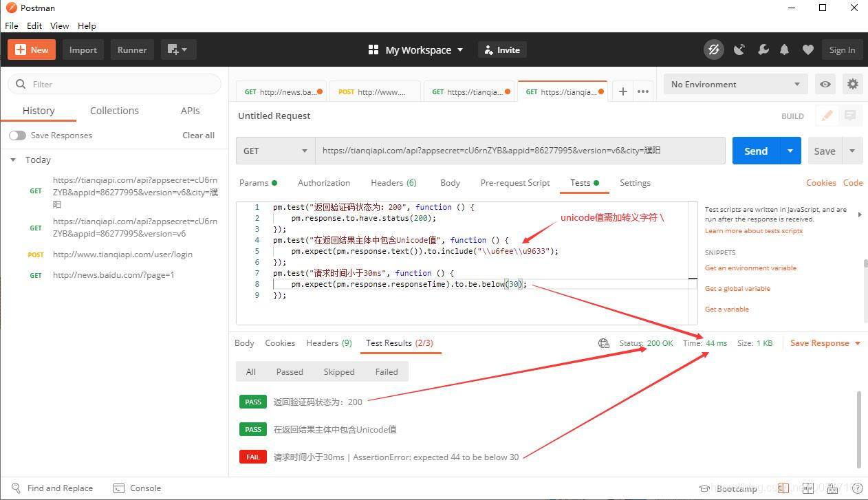Open Bootcamp in the status bar
The height and width of the screenshot is (500, 868).
pyautogui.click(x=728, y=488)
